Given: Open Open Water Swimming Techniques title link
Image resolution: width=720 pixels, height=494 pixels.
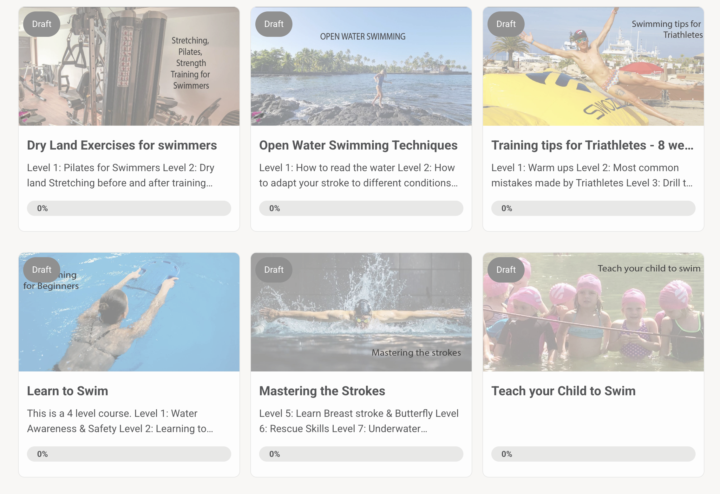Looking at the screenshot, I should pos(358,145).
